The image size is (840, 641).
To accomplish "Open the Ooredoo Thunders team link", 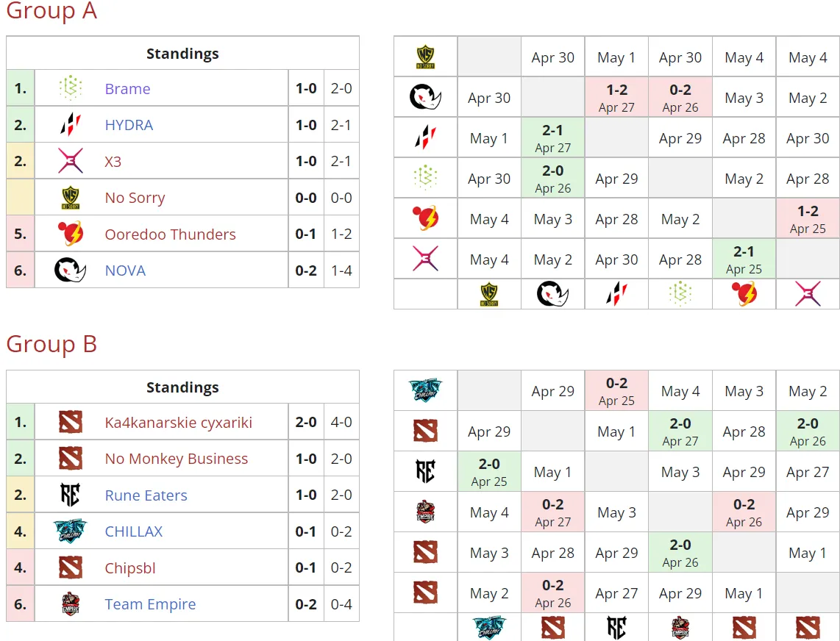I will point(171,234).
